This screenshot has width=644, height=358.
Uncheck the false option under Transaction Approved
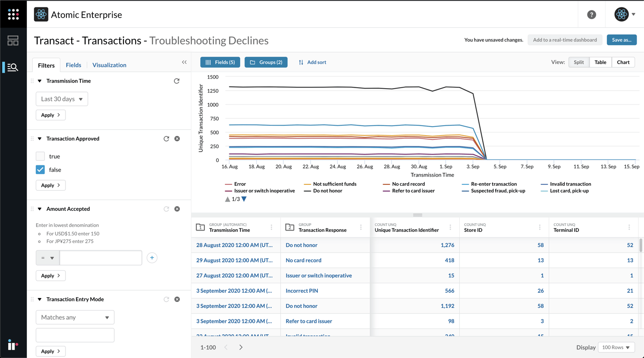[40, 170]
